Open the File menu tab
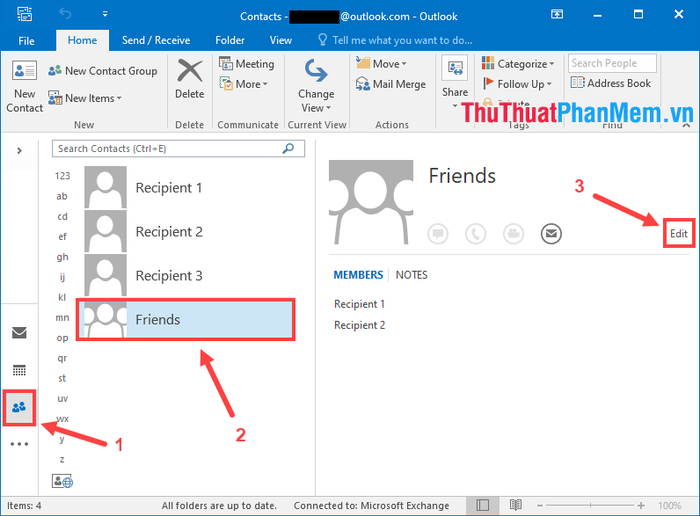Image resolution: width=700 pixels, height=516 pixels. (x=26, y=40)
